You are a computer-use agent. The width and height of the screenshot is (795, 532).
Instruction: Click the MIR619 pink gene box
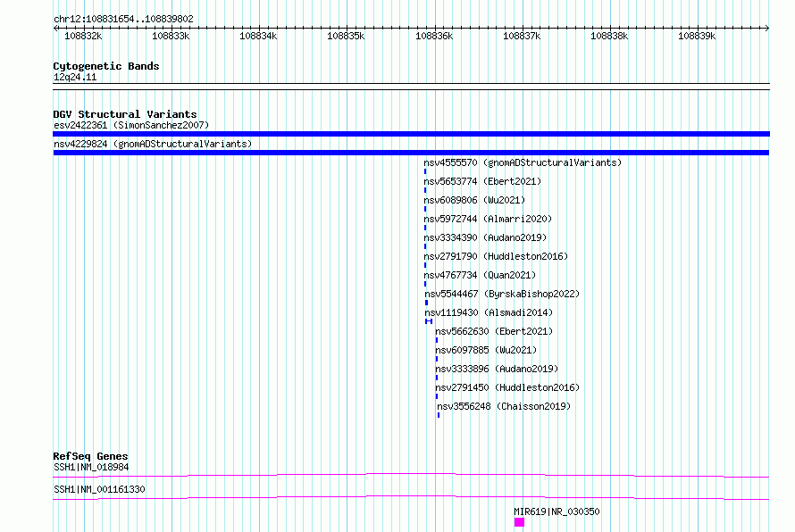pos(519,522)
